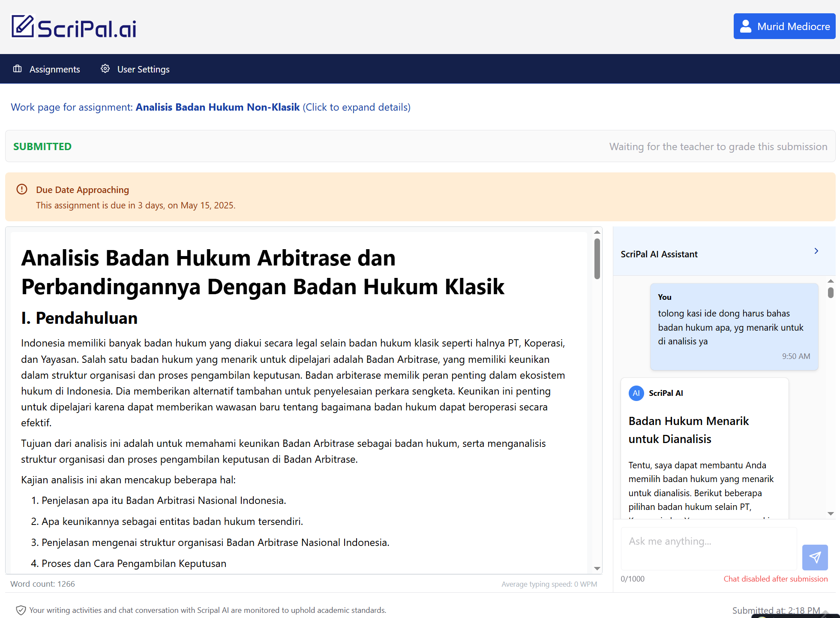Open Assignments via the briefcase icon
The height and width of the screenshot is (618, 840).
coord(17,69)
